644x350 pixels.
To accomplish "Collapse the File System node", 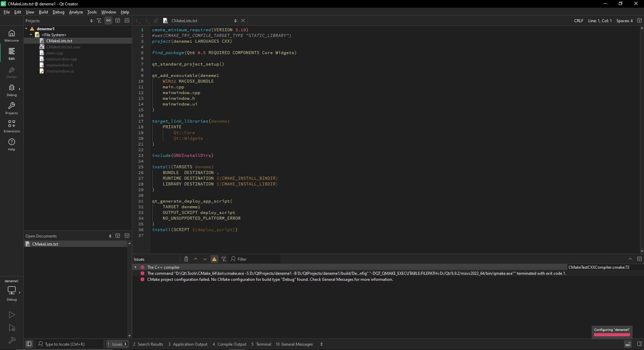I will (31, 35).
